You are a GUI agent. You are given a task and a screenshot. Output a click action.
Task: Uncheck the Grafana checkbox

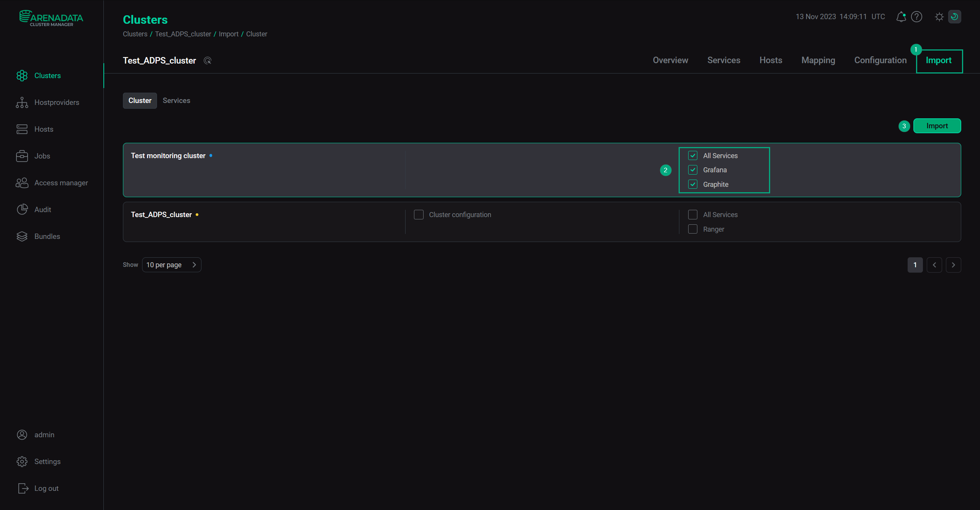pos(693,170)
